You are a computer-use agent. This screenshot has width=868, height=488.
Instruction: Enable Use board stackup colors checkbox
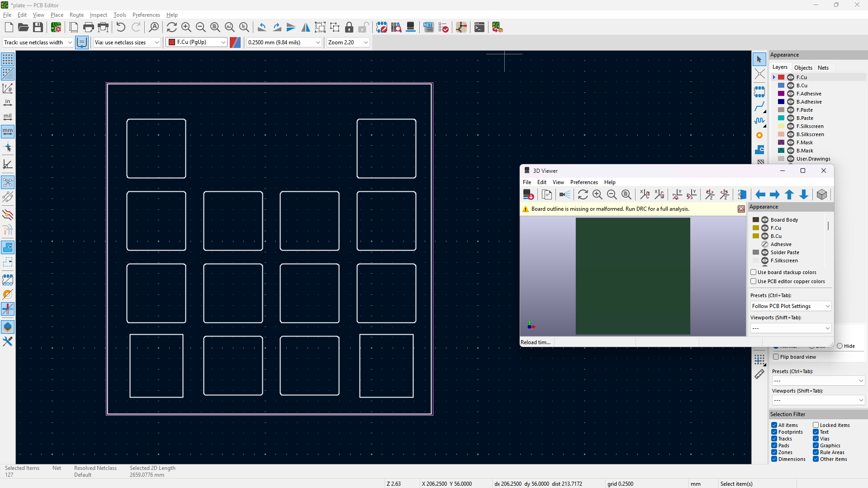point(754,272)
